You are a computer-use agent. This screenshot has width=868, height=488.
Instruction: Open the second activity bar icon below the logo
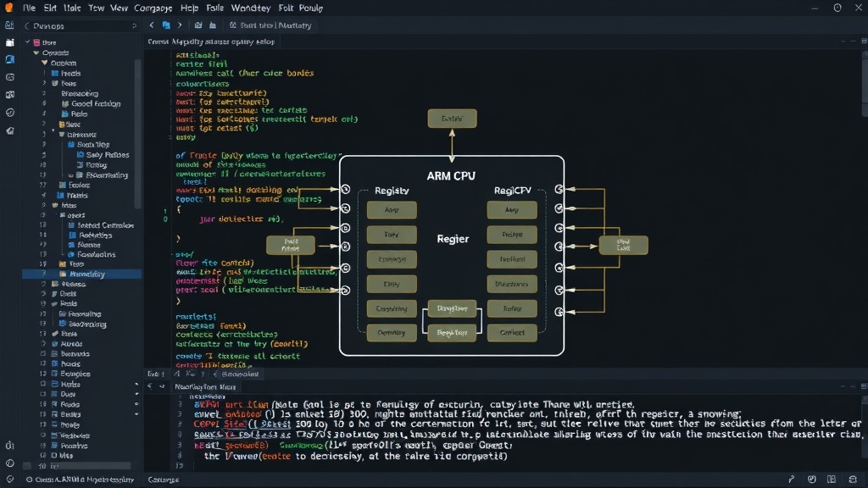click(x=9, y=42)
